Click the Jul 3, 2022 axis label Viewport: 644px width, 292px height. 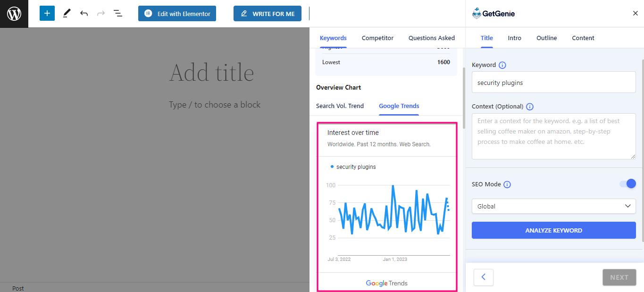point(339,259)
